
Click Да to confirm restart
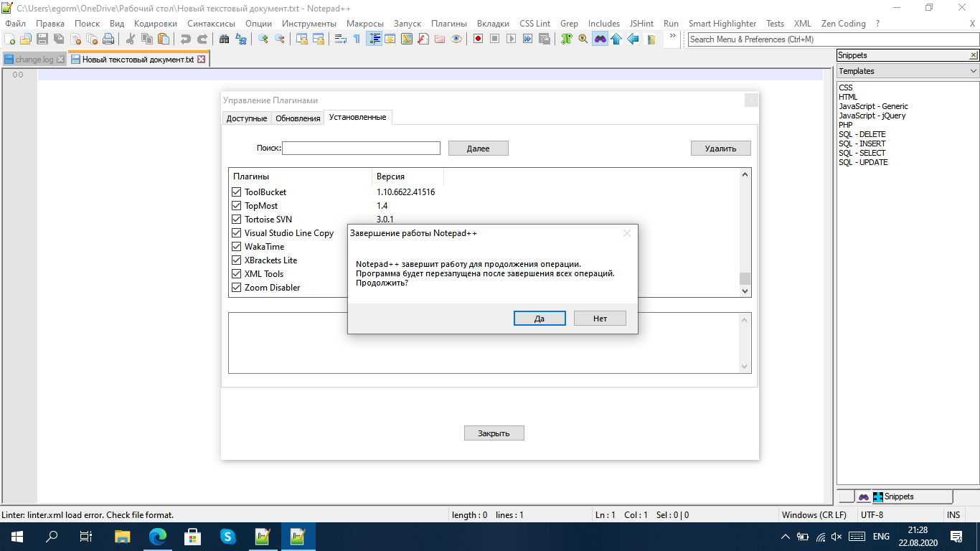[x=540, y=318]
